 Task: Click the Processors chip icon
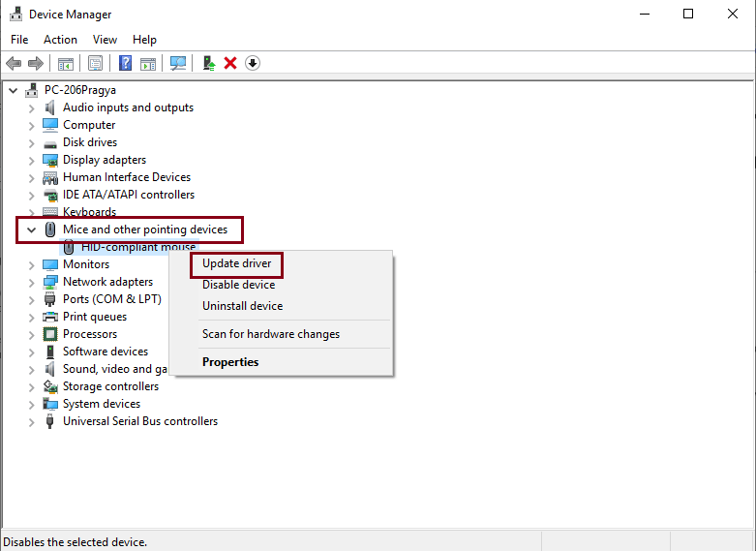tap(50, 334)
